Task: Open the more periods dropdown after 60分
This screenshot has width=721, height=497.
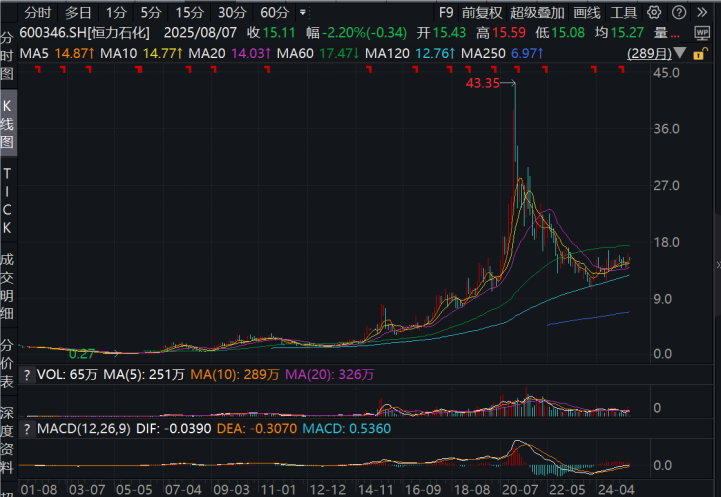Action: [303, 12]
